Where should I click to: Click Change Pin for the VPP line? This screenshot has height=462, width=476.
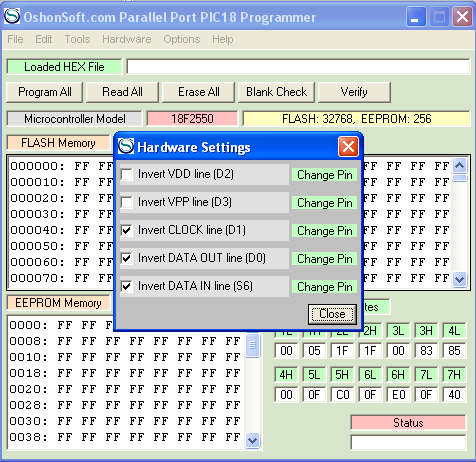[325, 203]
